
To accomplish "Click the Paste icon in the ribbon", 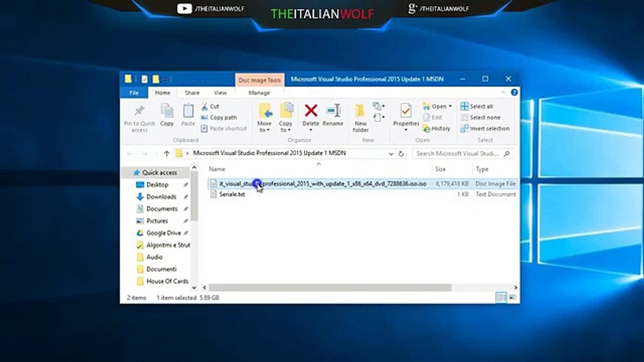I will point(188,111).
